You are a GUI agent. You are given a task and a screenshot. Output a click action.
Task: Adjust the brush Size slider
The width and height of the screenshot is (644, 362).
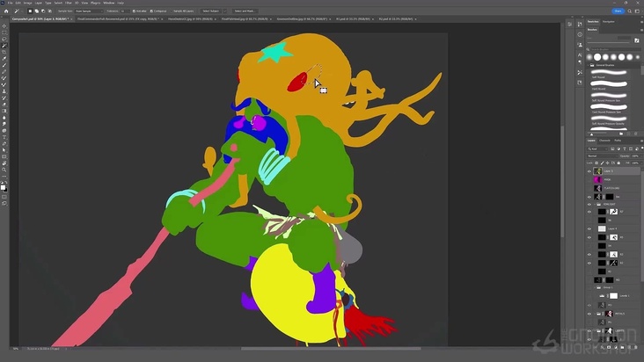610,41
